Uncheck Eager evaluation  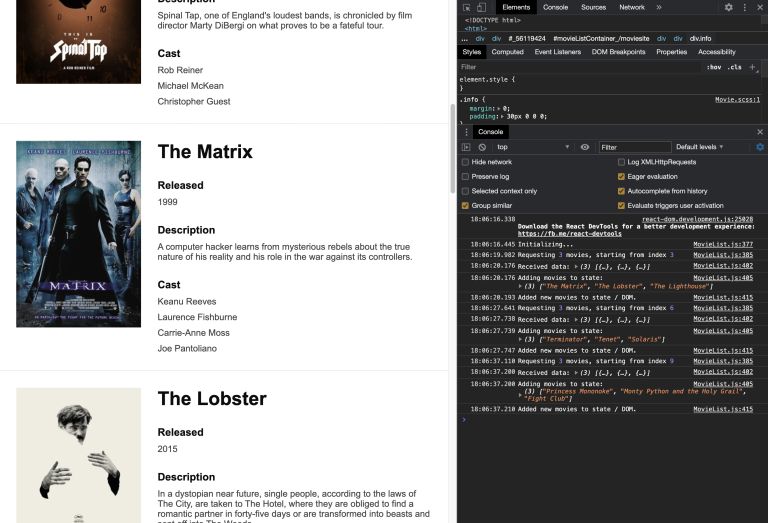point(622,177)
